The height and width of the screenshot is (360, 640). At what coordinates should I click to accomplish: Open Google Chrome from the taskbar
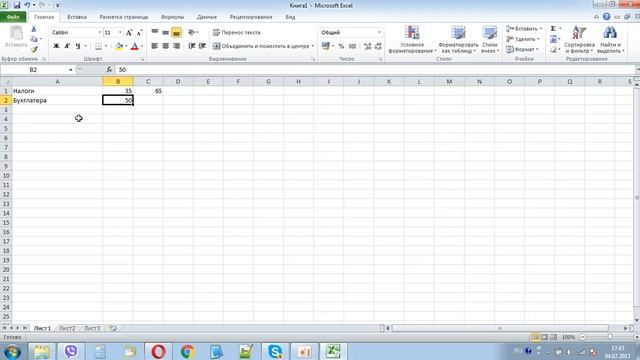tap(188, 351)
